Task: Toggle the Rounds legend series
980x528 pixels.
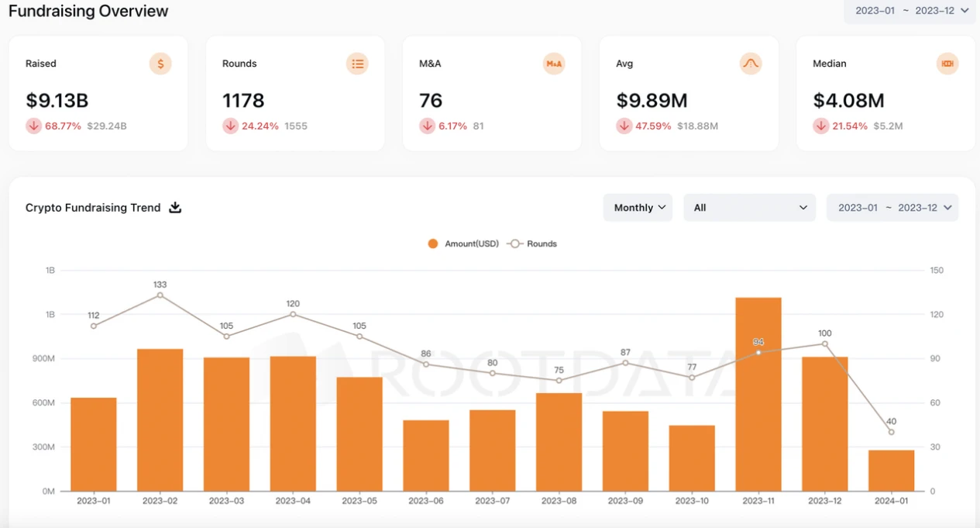Action: coord(532,243)
